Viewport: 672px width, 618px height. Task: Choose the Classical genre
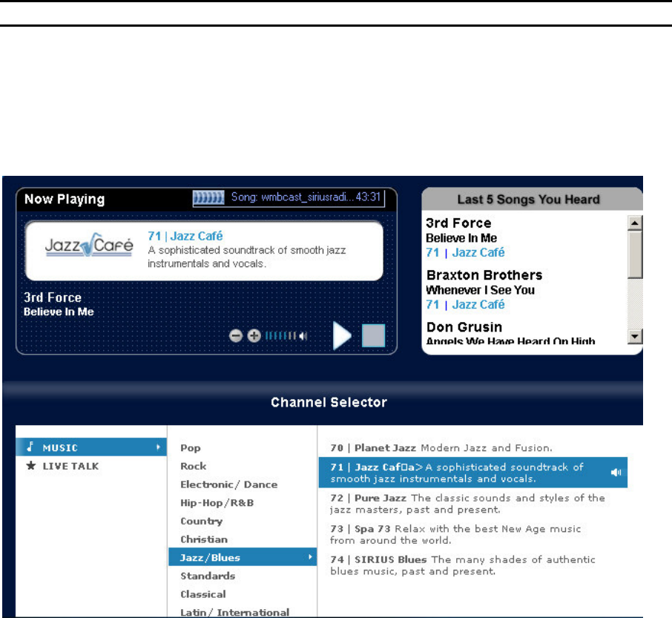203,594
